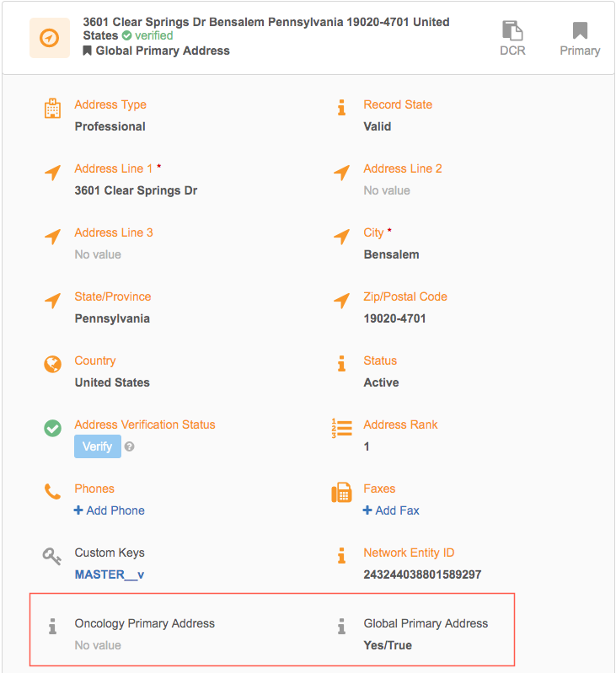Click the Phones handset icon
The width and height of the screenshot is (616, 673).
[52, 492]
